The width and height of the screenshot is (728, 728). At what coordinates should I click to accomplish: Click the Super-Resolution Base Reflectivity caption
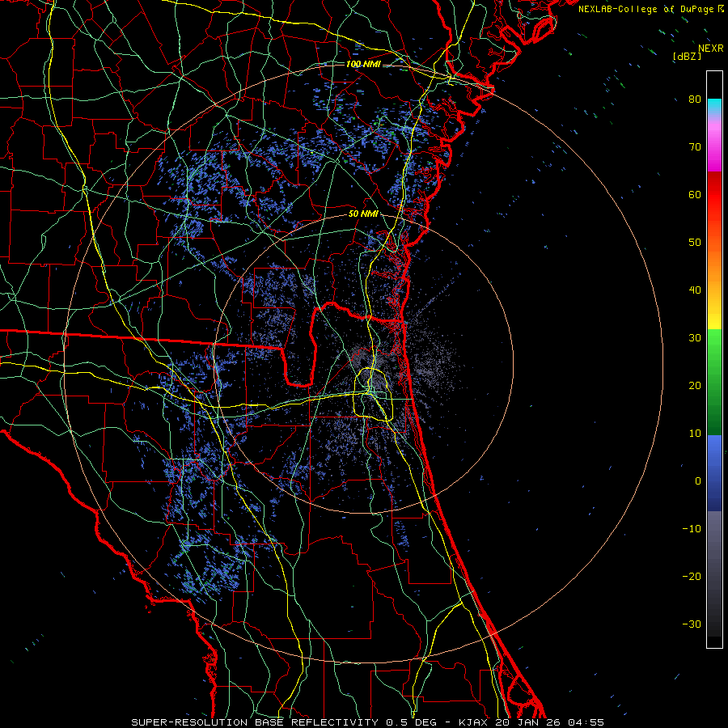tap(366, 722)
